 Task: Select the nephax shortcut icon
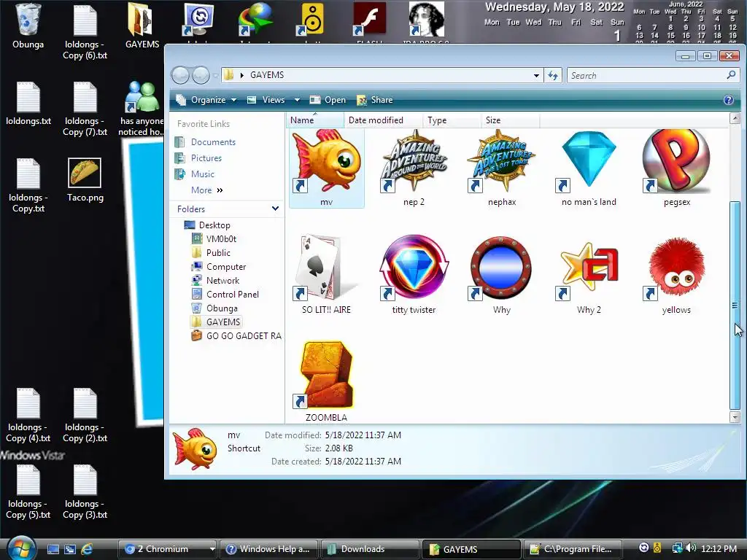pyautogui.click(x=502, y=168)
